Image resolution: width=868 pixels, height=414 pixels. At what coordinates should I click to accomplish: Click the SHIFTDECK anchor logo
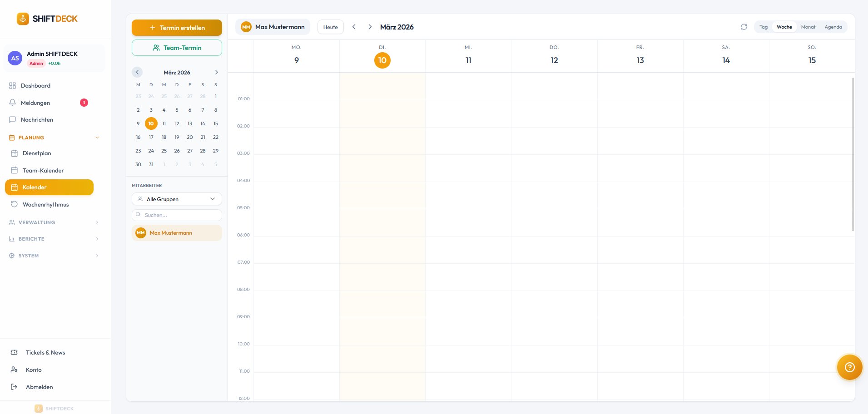(23, 19)
